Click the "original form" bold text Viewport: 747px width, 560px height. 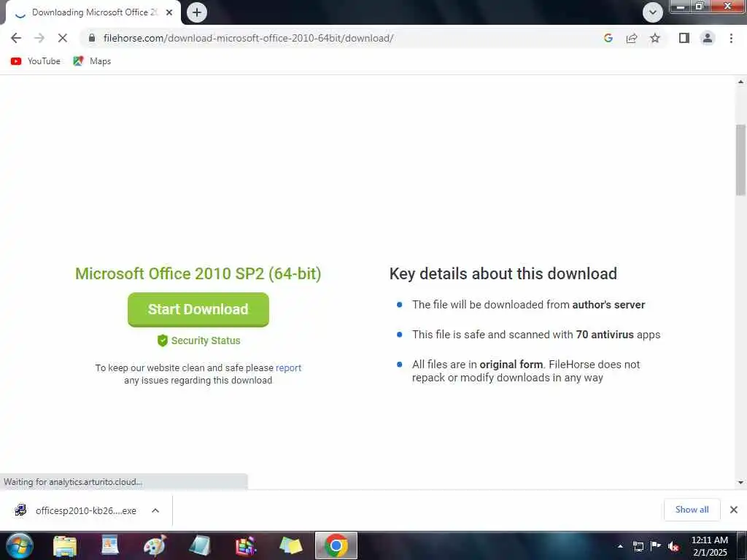[511, 365]
